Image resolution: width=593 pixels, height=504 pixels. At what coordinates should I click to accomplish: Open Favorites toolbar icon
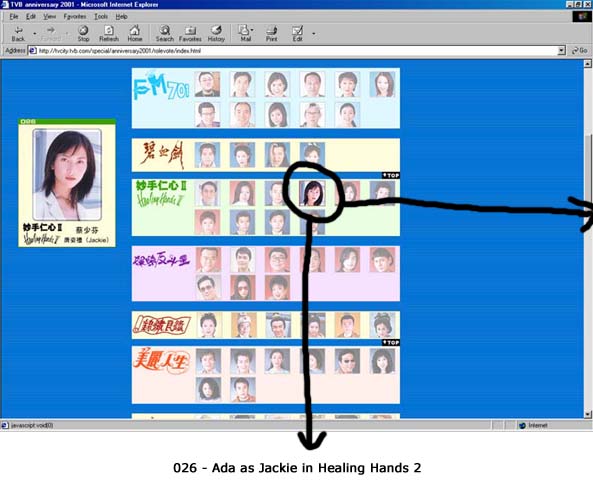(190, 33)
